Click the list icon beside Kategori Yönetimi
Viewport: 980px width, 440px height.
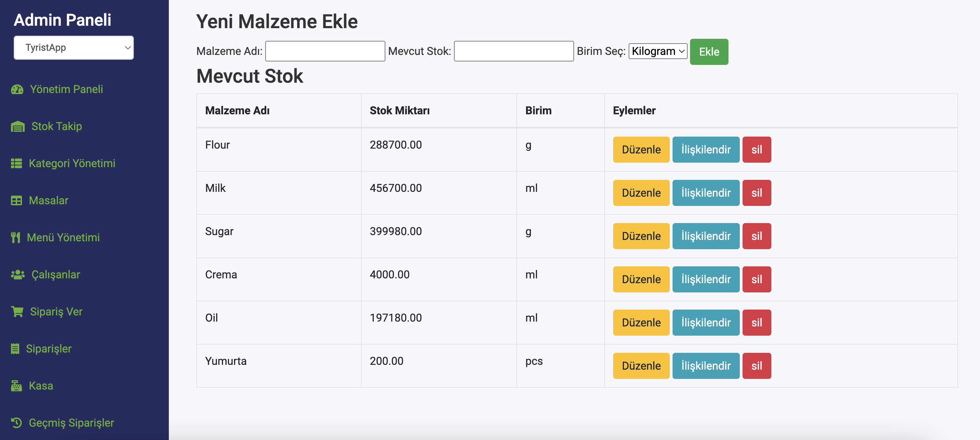pyautogui.click(x=16, y=163)
